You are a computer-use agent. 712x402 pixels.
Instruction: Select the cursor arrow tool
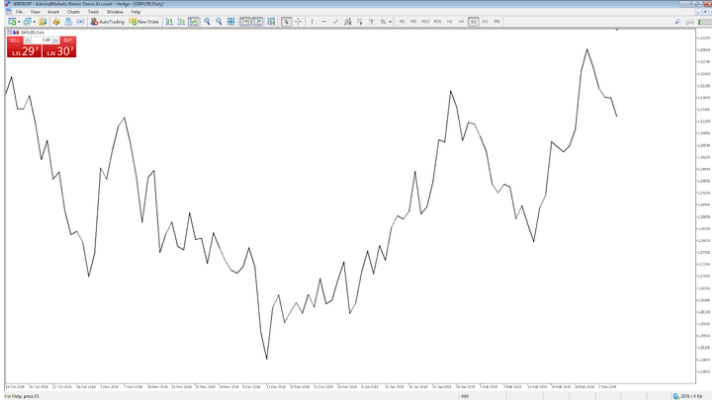click(286, 22)
